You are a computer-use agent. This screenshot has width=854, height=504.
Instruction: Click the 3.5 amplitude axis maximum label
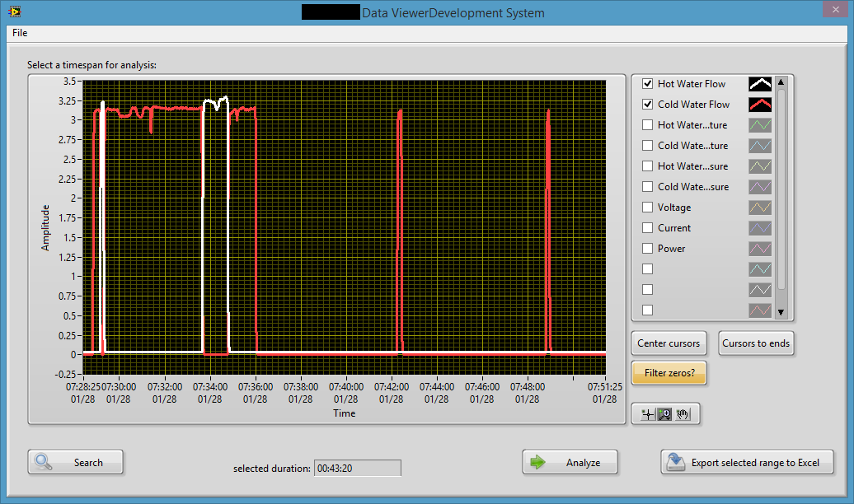click(70, 82)
